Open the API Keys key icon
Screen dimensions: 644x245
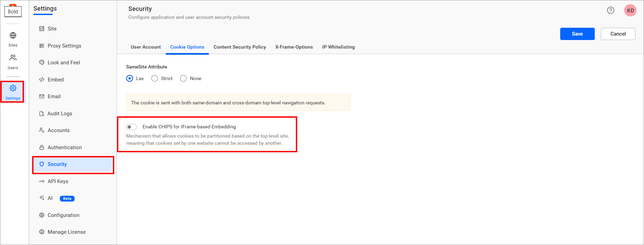point(42,181)
